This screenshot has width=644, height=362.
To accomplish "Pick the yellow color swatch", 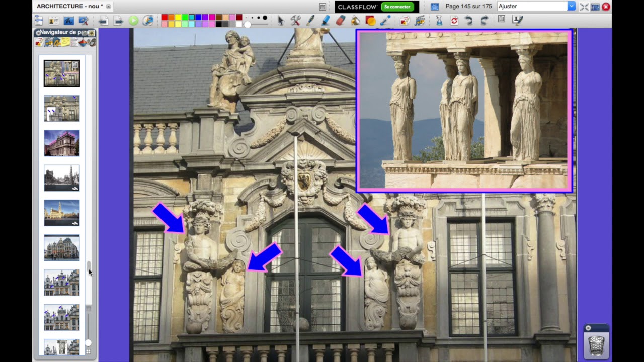I will [178, 18].
